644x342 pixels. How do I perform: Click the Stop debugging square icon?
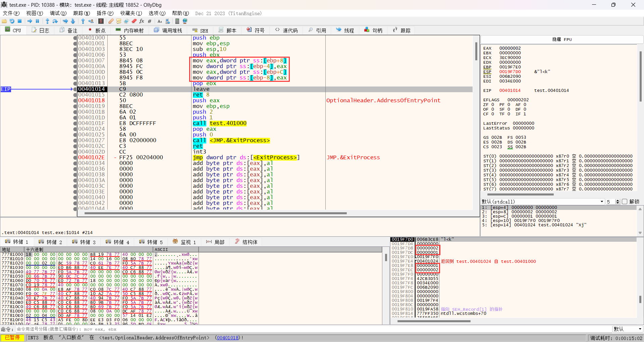[x=20, y=21]
